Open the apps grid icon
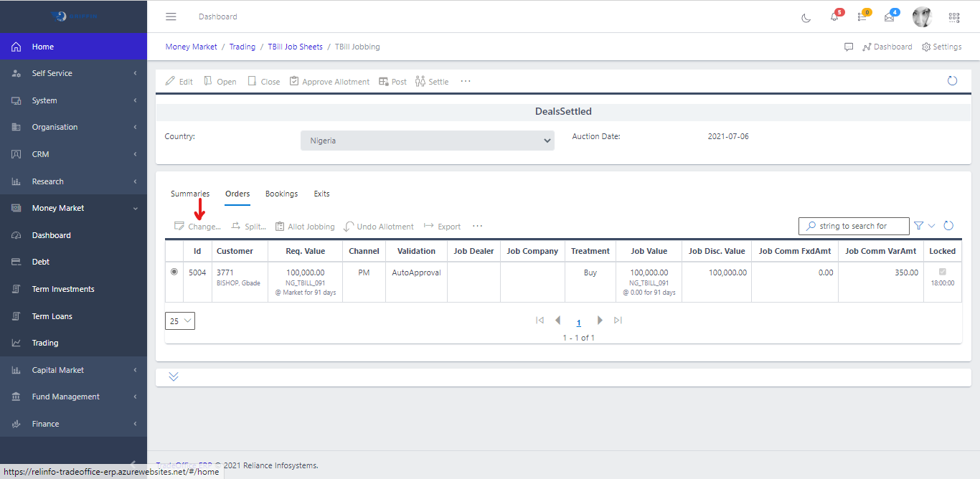This screenshot has width=980, height=479. pyautogui.click(x=953, y=17)
